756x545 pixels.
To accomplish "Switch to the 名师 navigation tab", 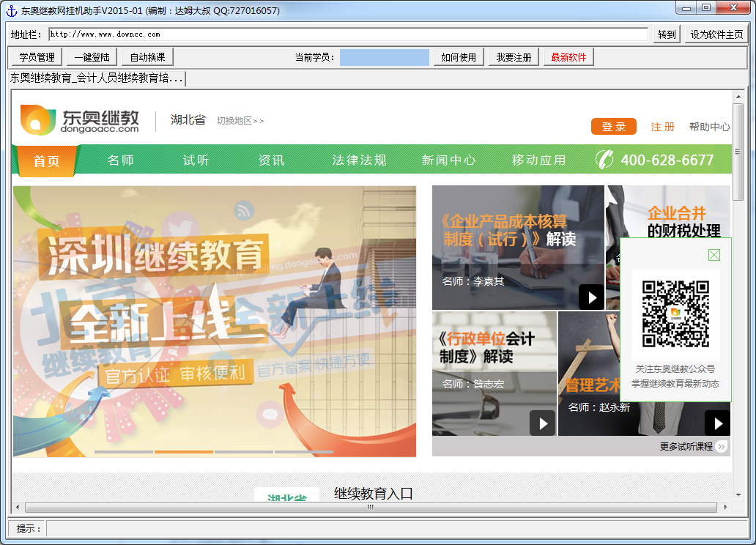I will (120, 160).
